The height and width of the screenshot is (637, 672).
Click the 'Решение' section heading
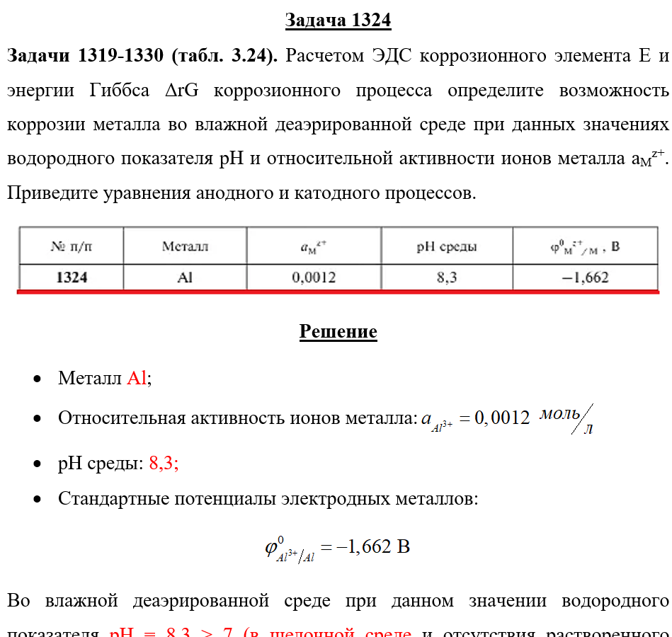pos(338,331)
